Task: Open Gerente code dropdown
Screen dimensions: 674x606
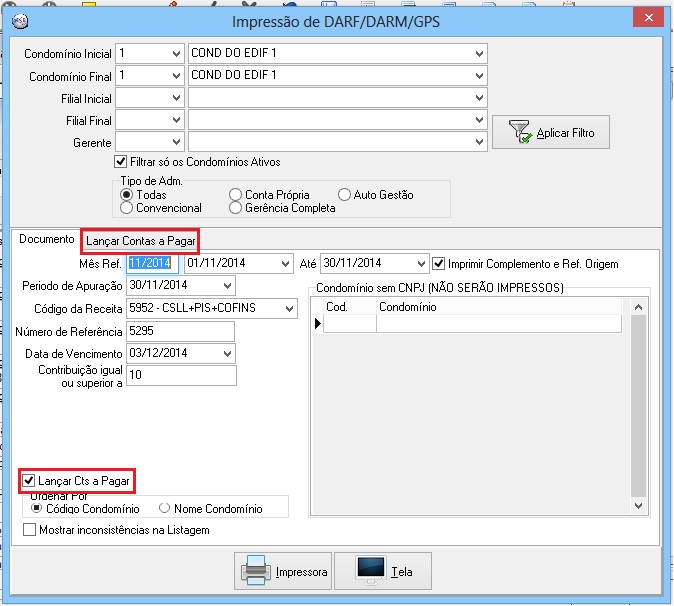Action: coord(176,142)
